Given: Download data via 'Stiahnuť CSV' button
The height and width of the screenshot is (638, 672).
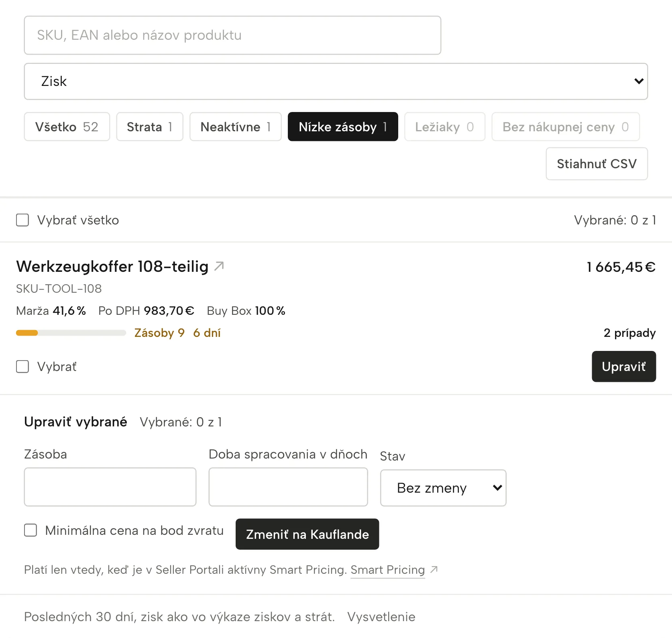Looking at the screenshot, I should [x=597, y=164].
